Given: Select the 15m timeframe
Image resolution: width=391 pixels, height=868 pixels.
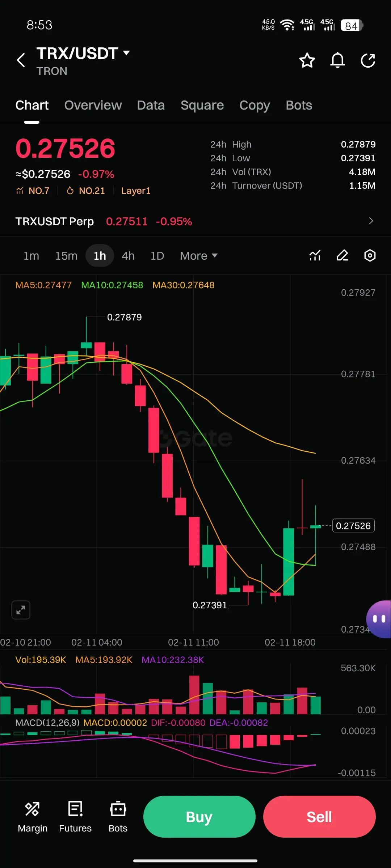Looking at the screenshot, I should 66,256.
